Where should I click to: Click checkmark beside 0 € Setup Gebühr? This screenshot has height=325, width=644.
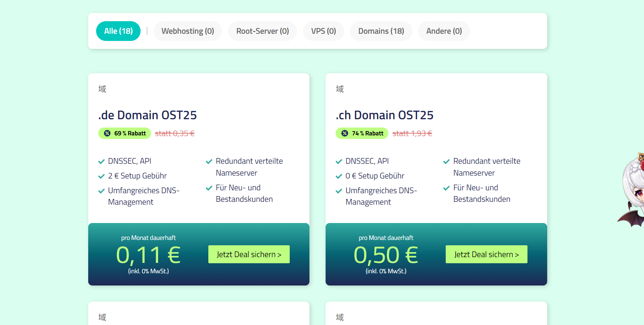click(339, 176)
